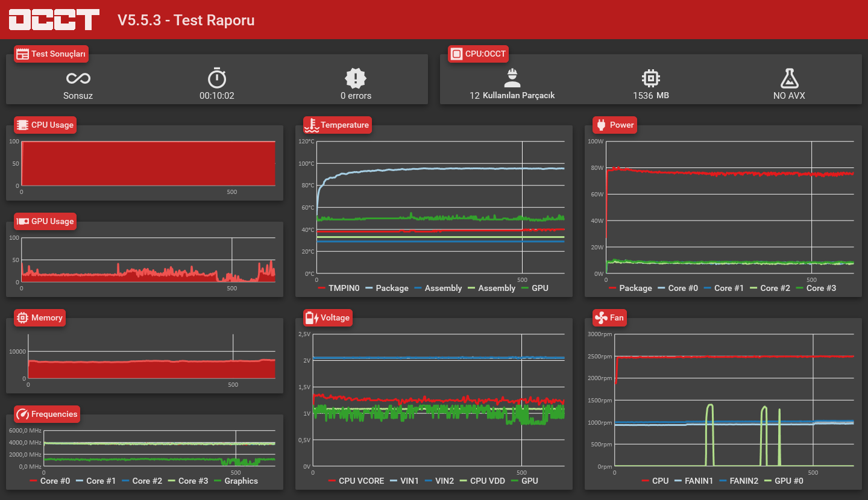This screenshot has height=500, width=868.
Task: Click the chip icon above 1536 MB
Action: 651,78
